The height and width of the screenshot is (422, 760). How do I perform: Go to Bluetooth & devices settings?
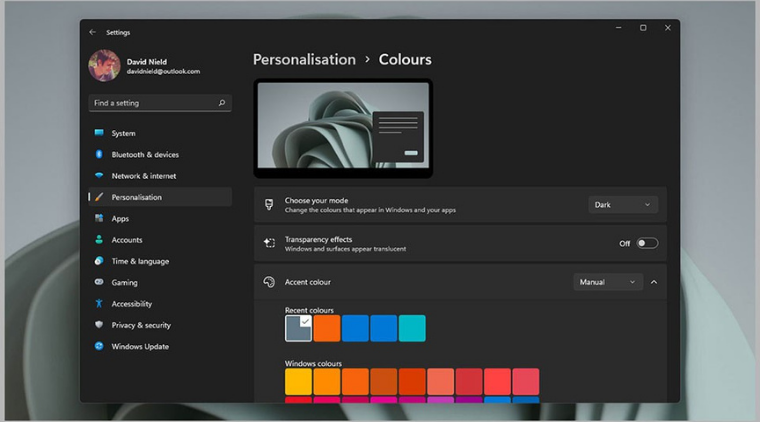pyautogui.click(x=160, y=154)
